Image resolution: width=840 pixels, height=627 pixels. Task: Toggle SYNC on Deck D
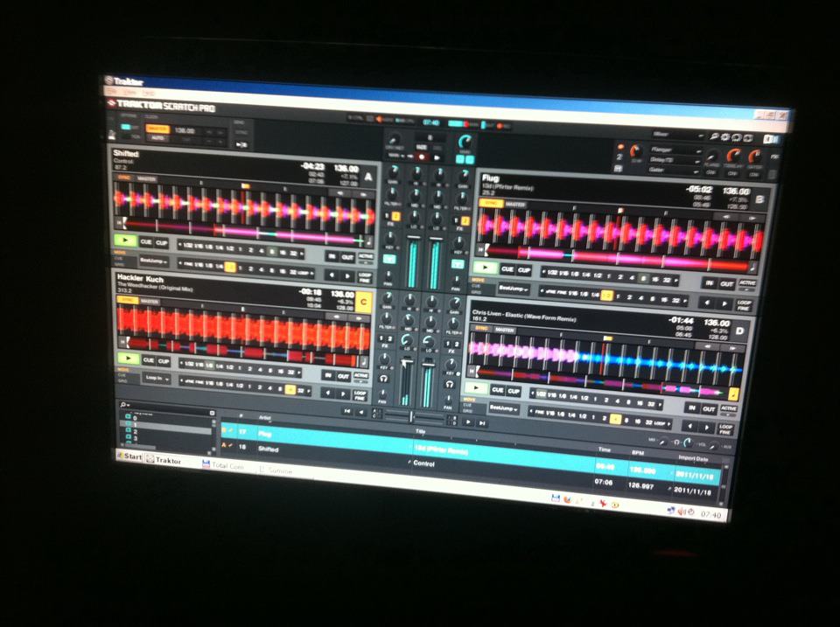pos(481,328)
